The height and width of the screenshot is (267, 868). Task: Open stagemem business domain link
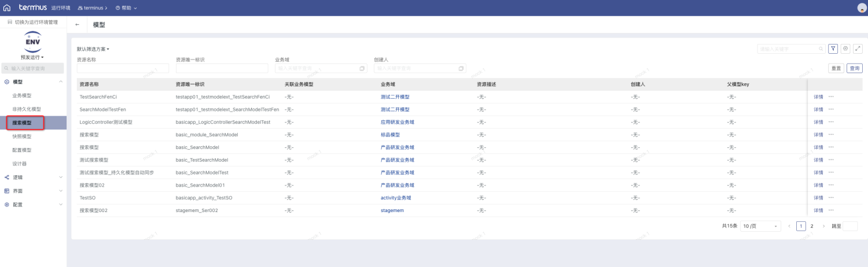392,210
